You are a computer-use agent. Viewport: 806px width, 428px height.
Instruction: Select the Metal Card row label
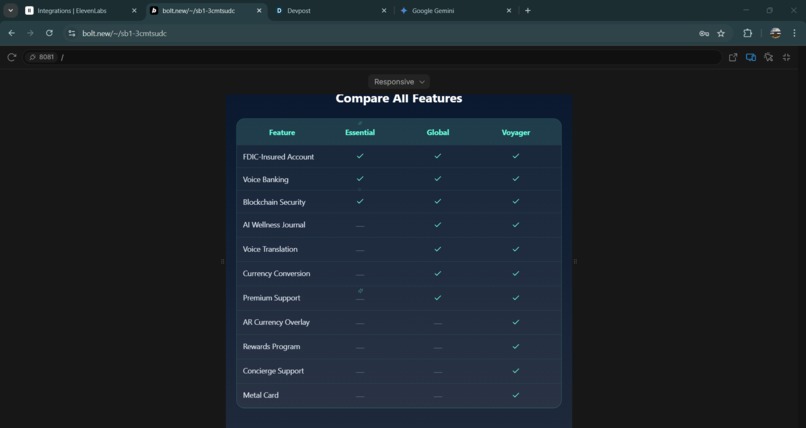pyautogui.click(x=261, y=395)
